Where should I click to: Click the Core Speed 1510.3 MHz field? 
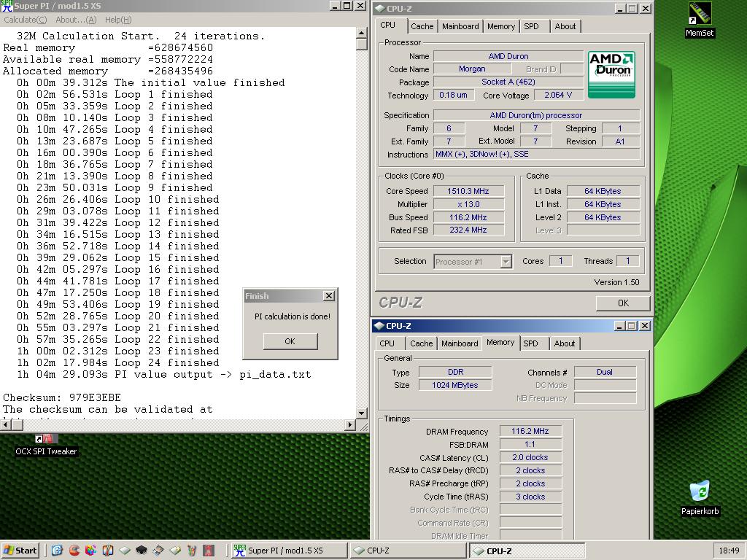pos(468,191)
